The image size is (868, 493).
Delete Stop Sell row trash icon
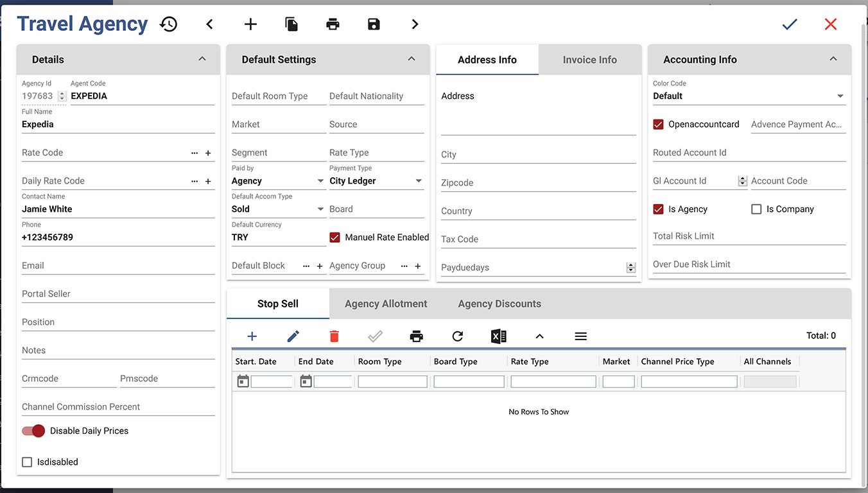pos(334,336)
